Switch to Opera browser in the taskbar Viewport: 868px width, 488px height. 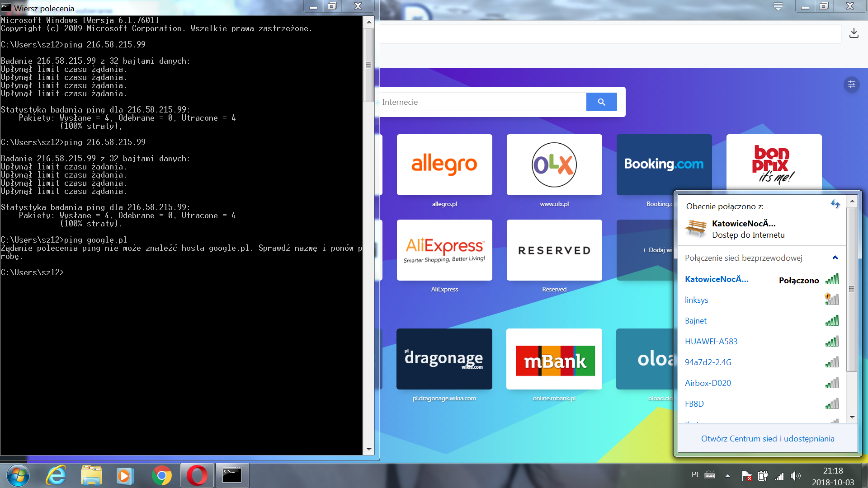tap(197, 476)
